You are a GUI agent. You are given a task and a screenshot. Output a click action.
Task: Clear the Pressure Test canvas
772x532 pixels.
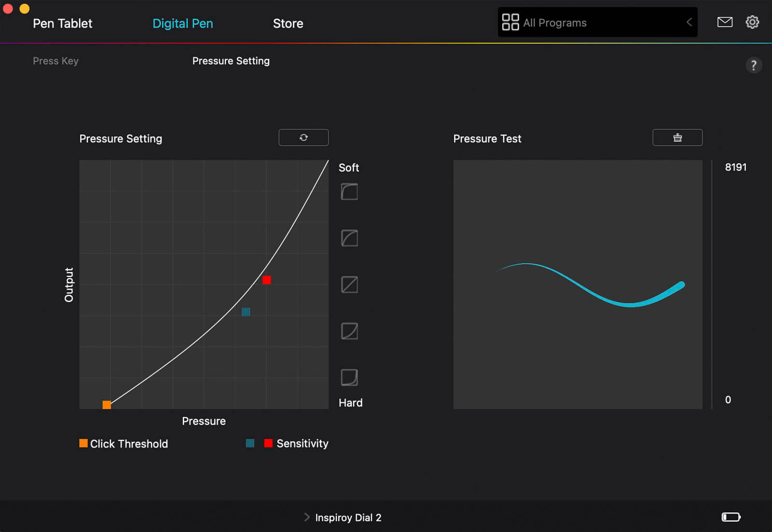[677, 137]
